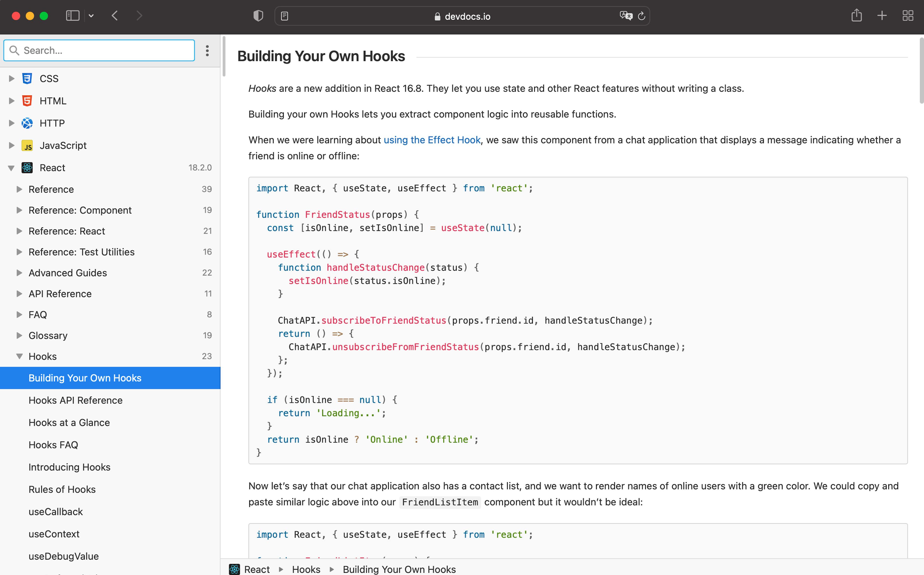The image size is (924, 575).
Task: Open the privacy report shield icon
Action: click(x=258, y=16)
